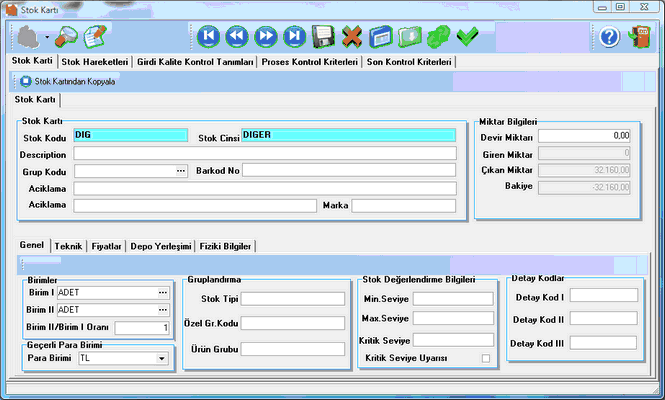Confirm with green checkmark icon
The image size is (665, 400).
pos(467,36)
